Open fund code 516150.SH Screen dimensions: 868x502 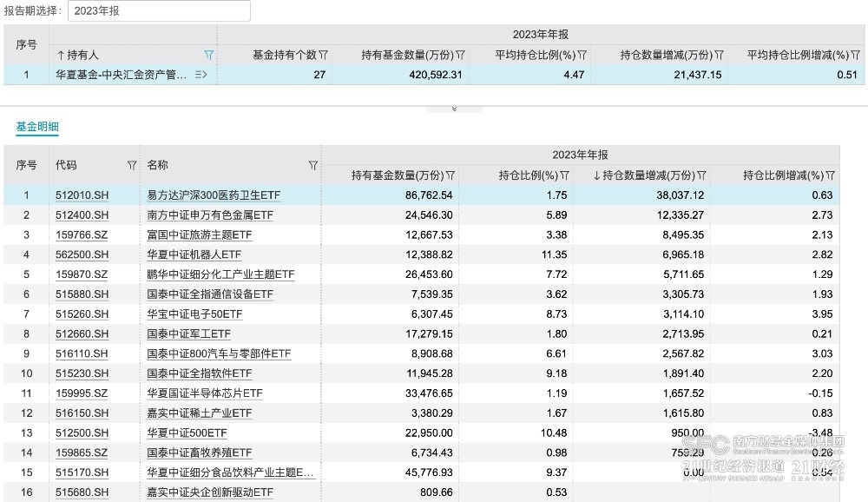tap(82, 413)
